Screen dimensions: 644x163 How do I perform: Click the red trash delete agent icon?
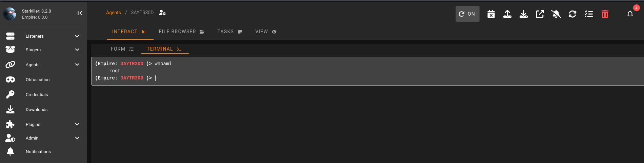click(x=605, y=14)
